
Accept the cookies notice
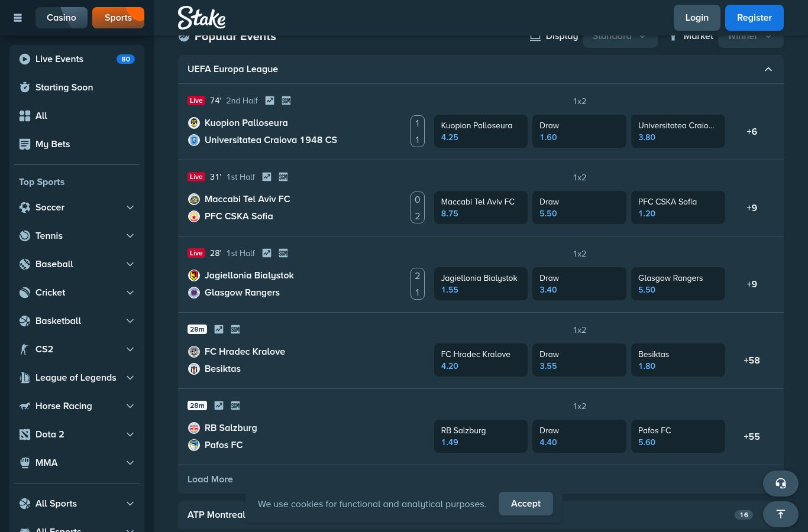coord(526,504)
